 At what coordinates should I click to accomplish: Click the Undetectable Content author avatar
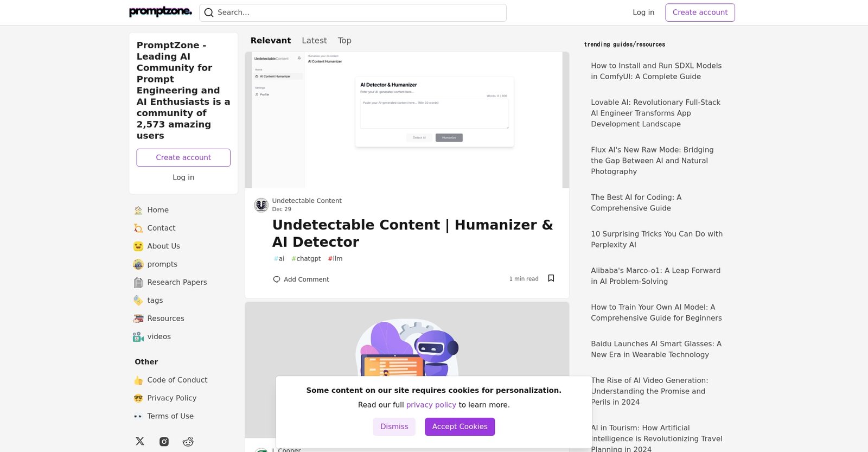tap(261, 205)
